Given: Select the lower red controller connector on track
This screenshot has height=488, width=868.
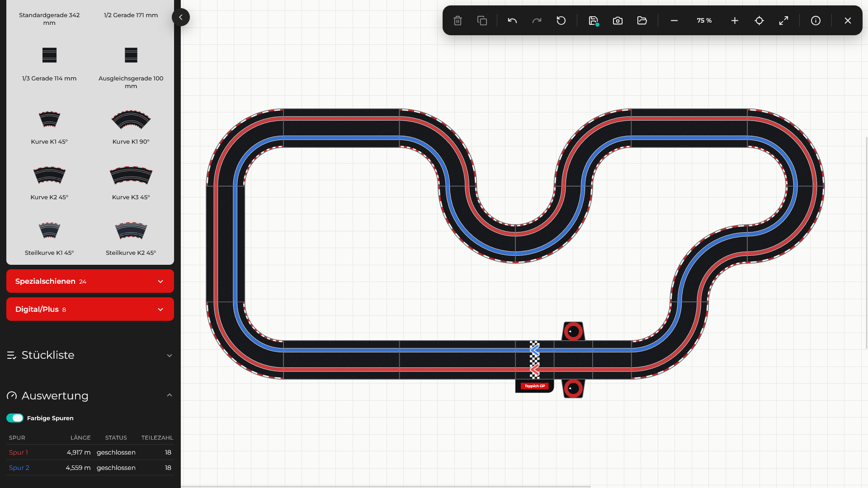Looking at the screenshot, I should pos(573,389).
